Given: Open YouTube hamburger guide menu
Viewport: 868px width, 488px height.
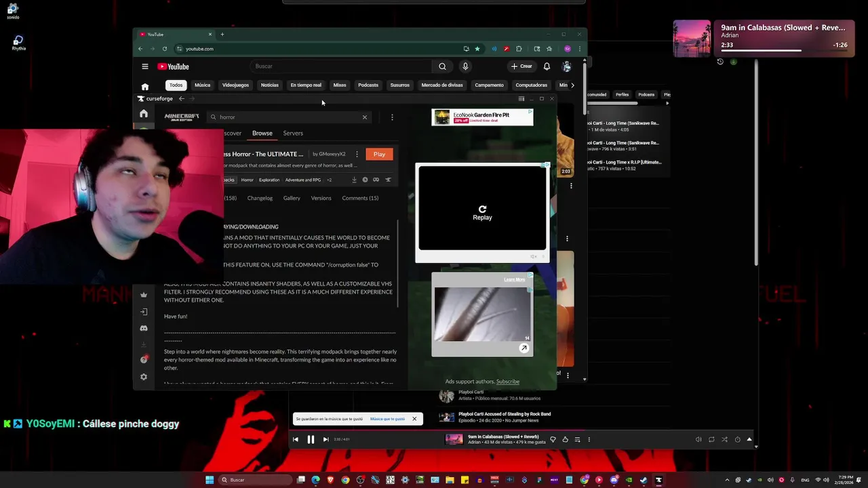Looking at the screenshot, I should [144, 66].
